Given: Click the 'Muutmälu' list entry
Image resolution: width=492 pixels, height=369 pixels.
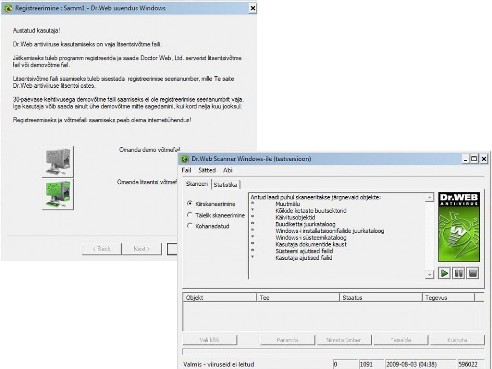Looking at the screenshot, I should (x=288, y=204).
